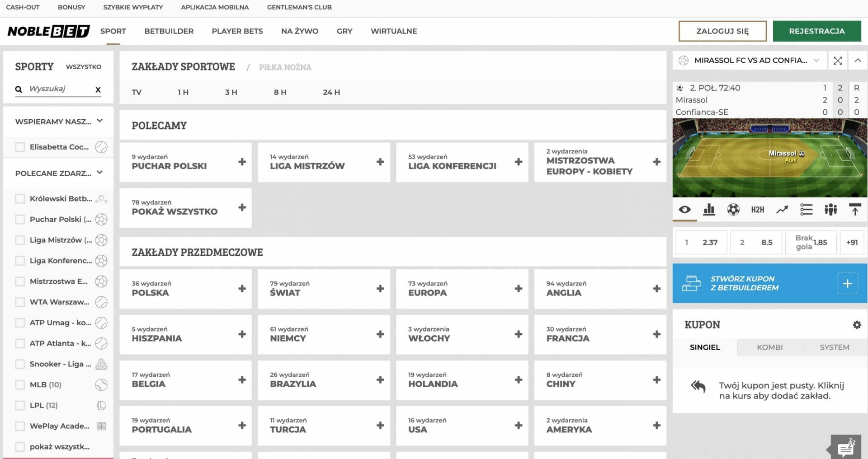
Task: Open the H2H head-to-head view
Action: pos(758,210)
